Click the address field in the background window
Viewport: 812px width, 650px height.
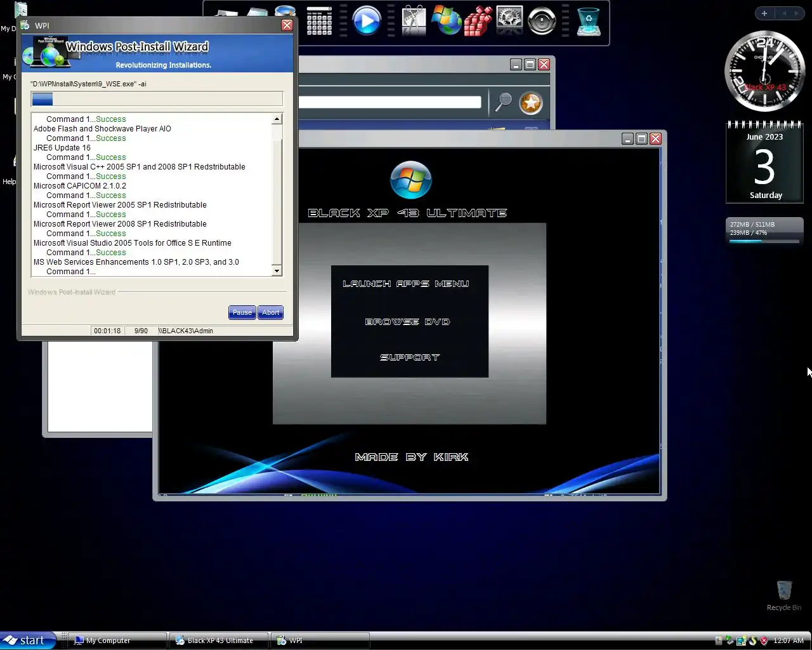click(x=390, y=102)
